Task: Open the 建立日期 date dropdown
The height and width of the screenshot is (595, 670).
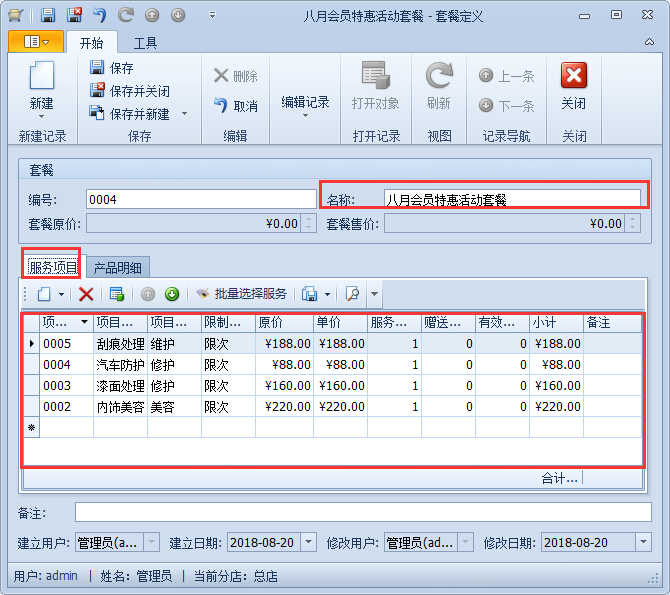Action: point(308,542)
